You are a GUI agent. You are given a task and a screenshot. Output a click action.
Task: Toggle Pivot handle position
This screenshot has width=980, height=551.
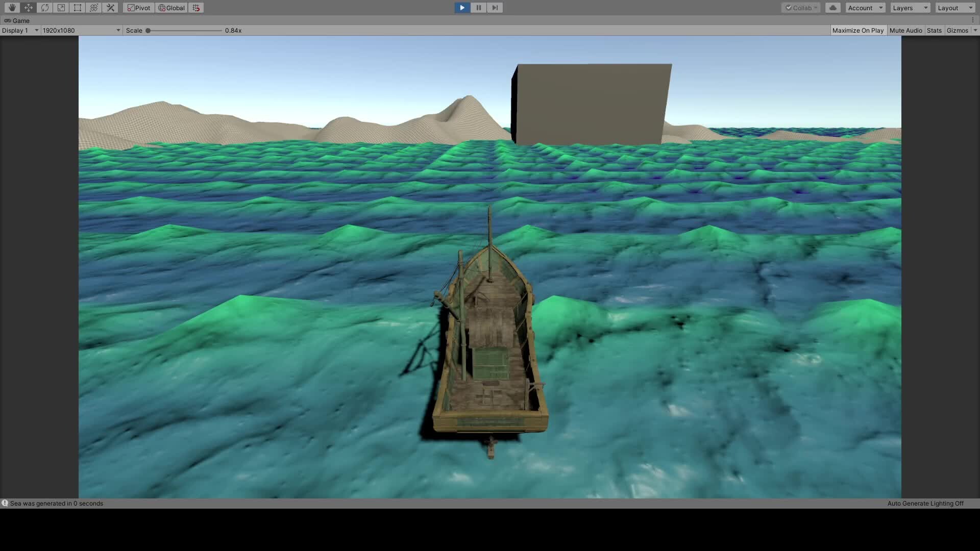click(x=138, y=8)
